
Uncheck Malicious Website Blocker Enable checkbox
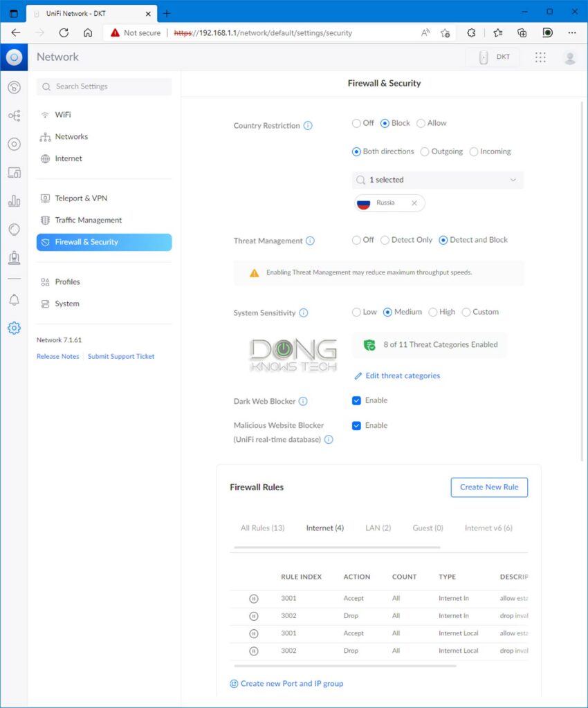coord(356,425)
